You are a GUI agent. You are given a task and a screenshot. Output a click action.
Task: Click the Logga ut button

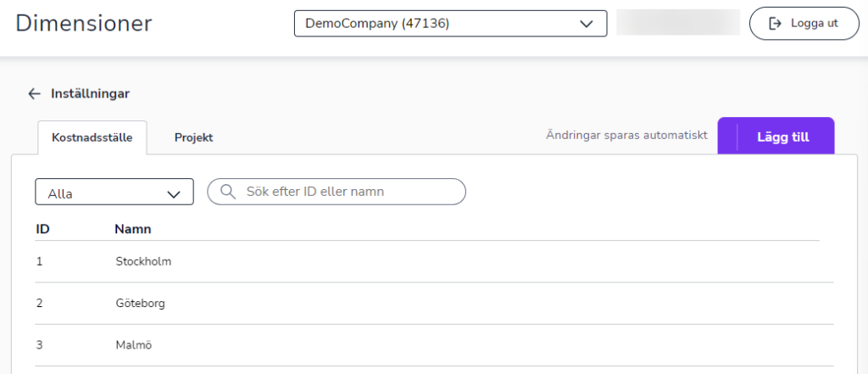pos(804,23)
